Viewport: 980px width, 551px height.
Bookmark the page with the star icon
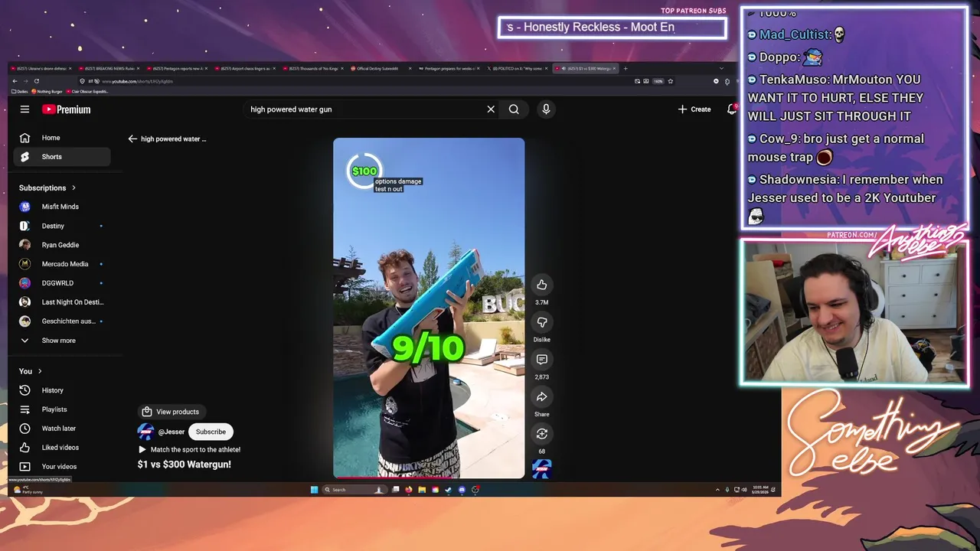pos(671,81)
